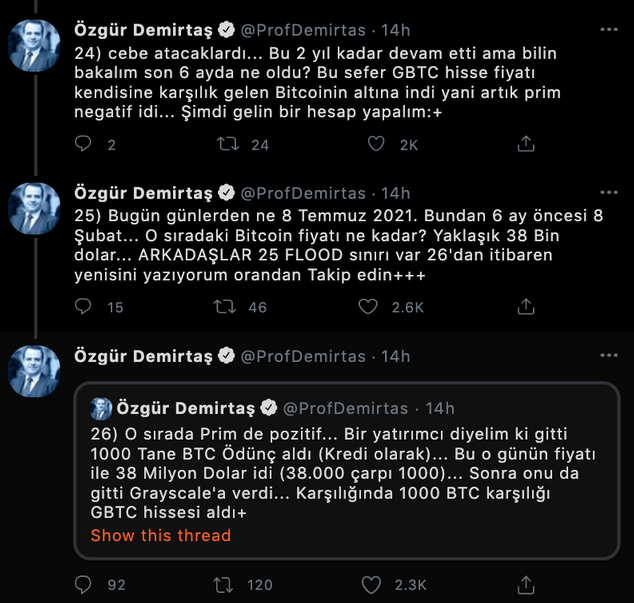Viewport: 634px width, 603px height.
Task: Open more options menu on tweet 24
Action: tap(608, 29)
